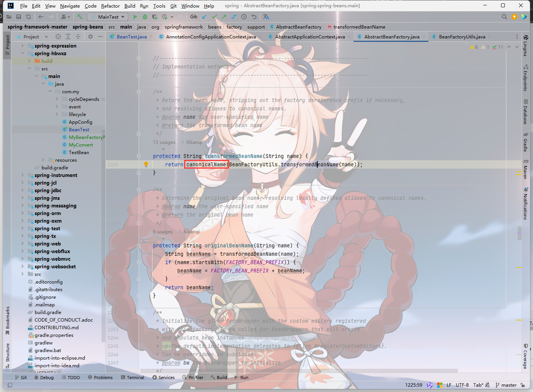
Task: Toggle the Lingma side panel
Action: tap(525, 46)
